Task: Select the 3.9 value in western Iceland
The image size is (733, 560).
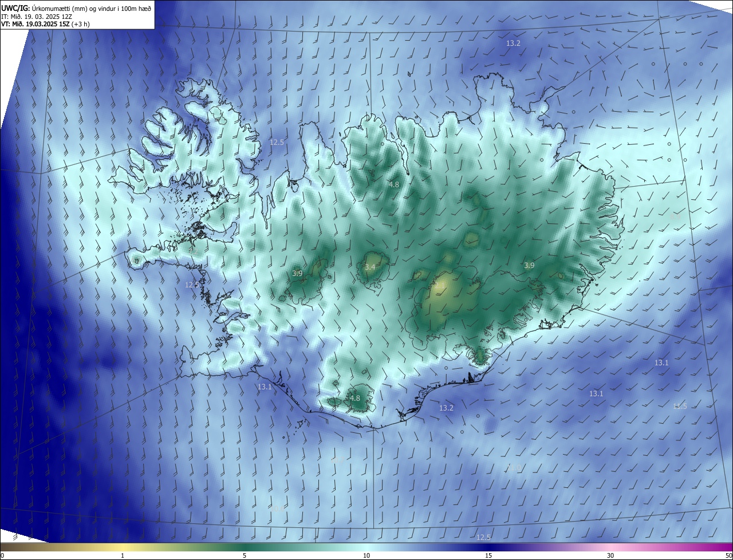Action: click(297, 274)
